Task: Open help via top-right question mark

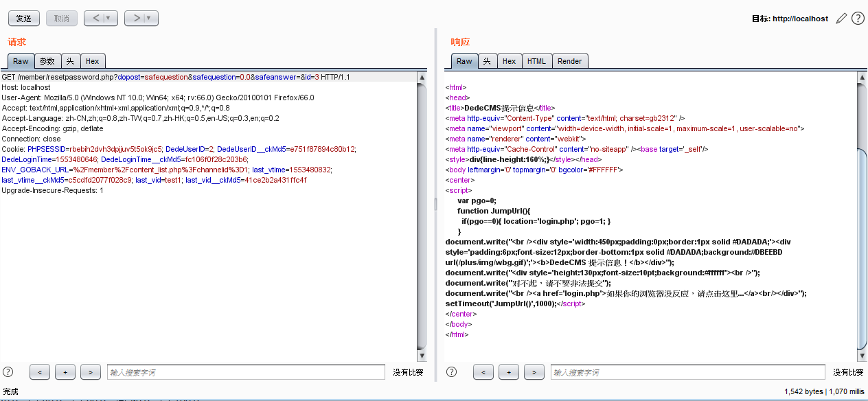Action: click(x=858, y=19)
